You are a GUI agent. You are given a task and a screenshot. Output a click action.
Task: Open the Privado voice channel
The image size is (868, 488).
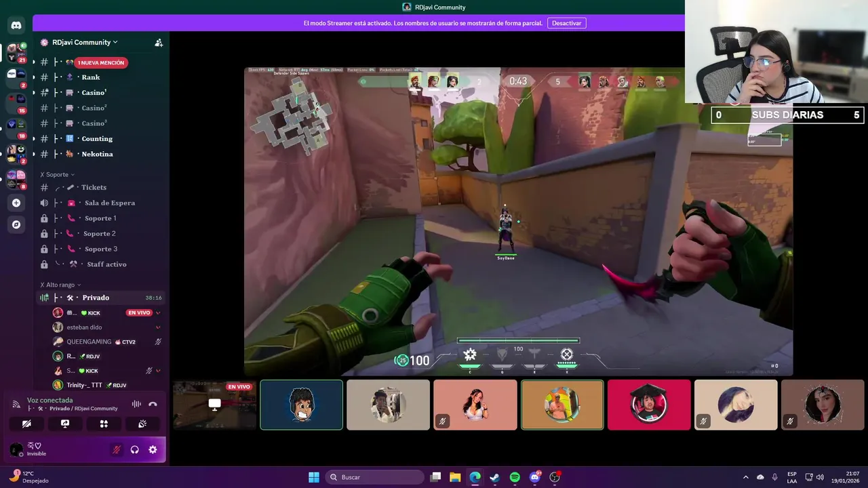coord(102,298)
